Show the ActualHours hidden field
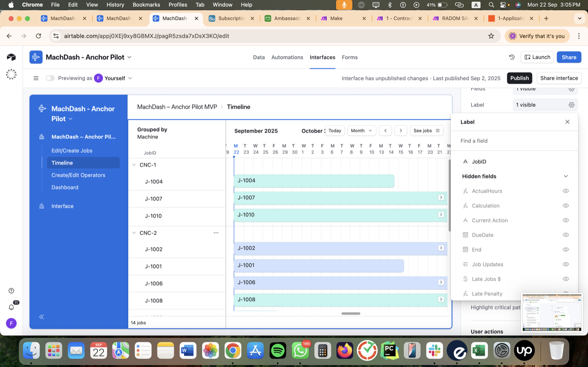 566,191
